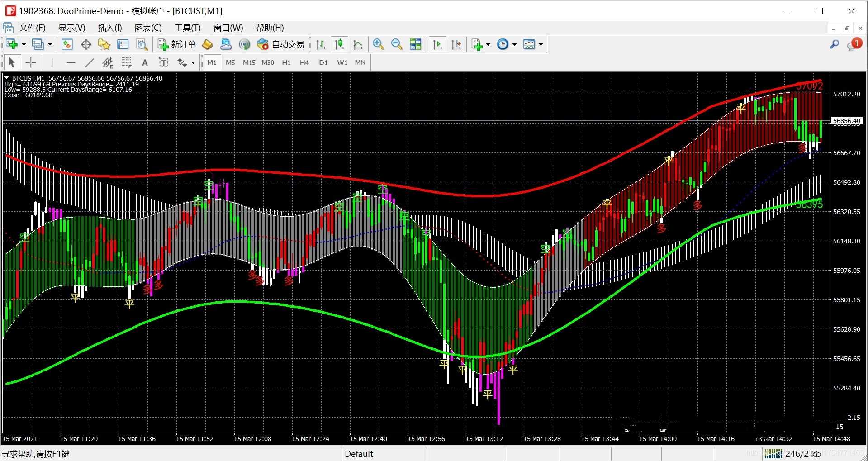Zoom in on the chart
This screenshot has width=868, height=461.
378,44
